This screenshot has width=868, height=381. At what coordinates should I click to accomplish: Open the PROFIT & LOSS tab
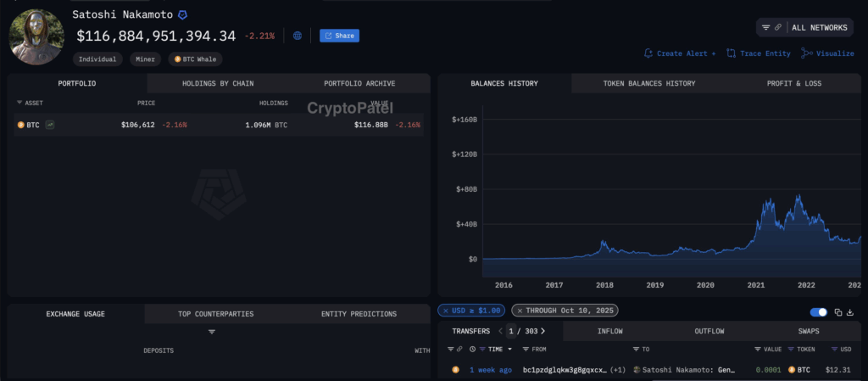(x=793, y=83)
